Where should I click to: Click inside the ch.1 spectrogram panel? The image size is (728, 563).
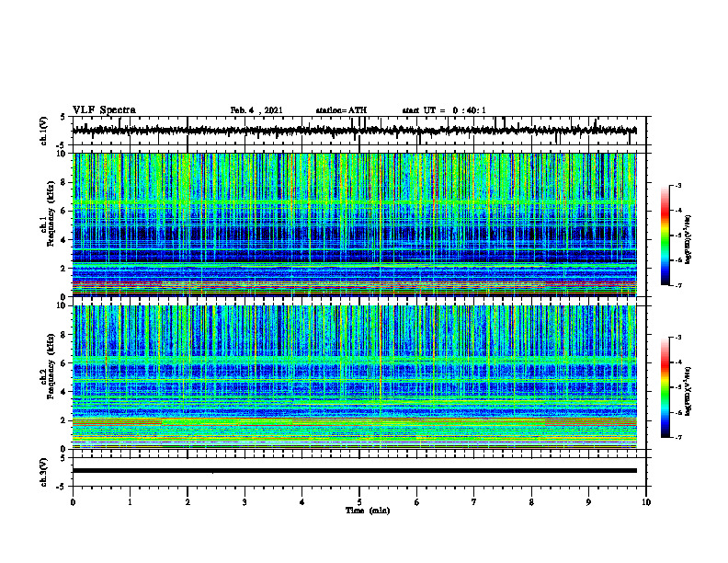pos(354,224)
